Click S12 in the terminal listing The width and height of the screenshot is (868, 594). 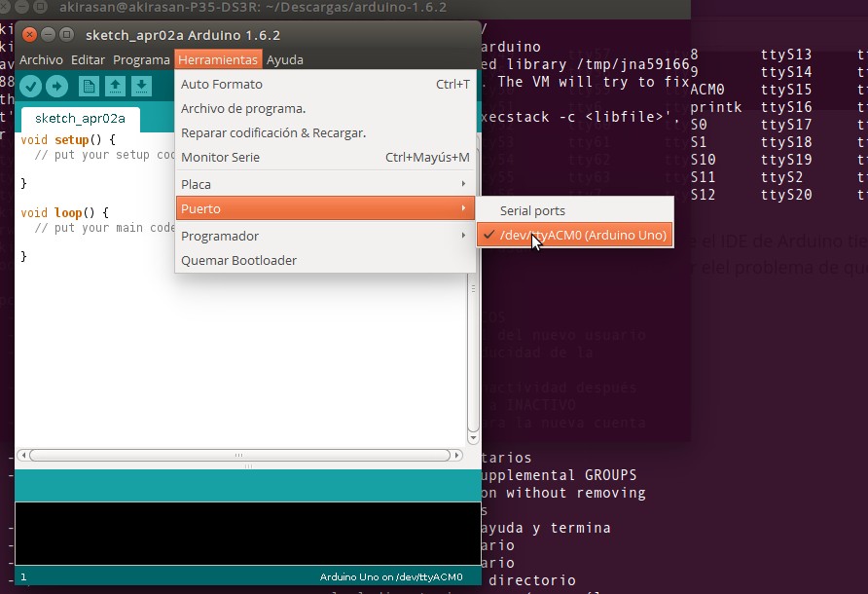(703, 195)
